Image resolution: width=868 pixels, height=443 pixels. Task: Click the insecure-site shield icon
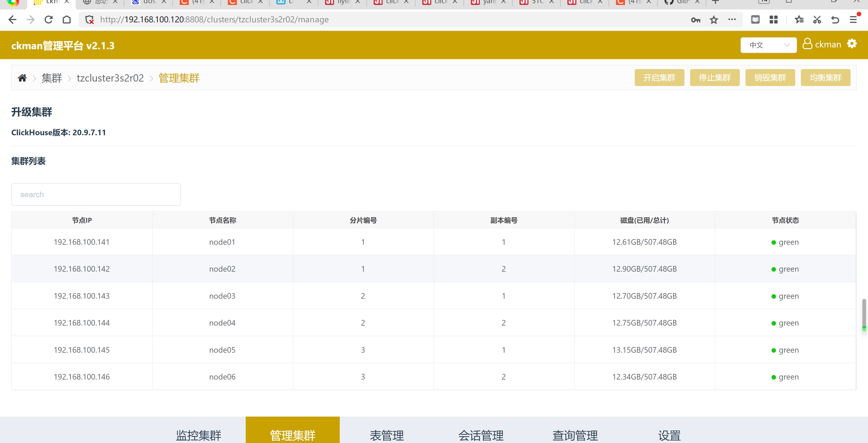pos(90,20)
